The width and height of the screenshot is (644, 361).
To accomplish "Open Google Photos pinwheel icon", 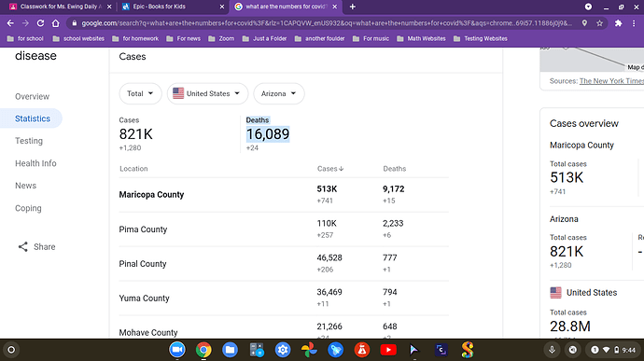I will click(309, 350).
